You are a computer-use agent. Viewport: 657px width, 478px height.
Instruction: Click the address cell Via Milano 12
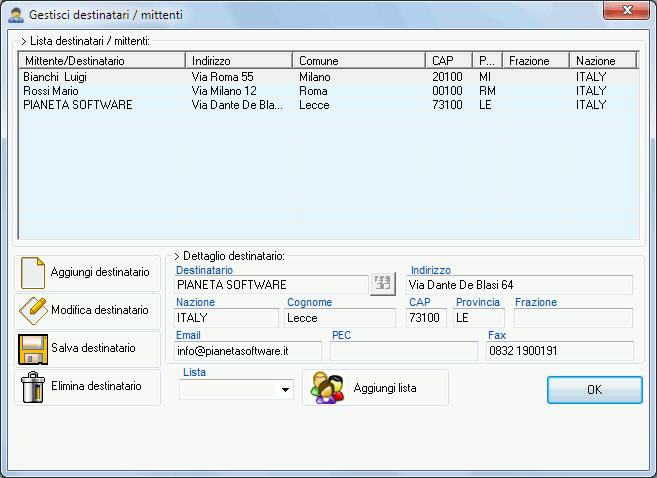tap(224, 91)
